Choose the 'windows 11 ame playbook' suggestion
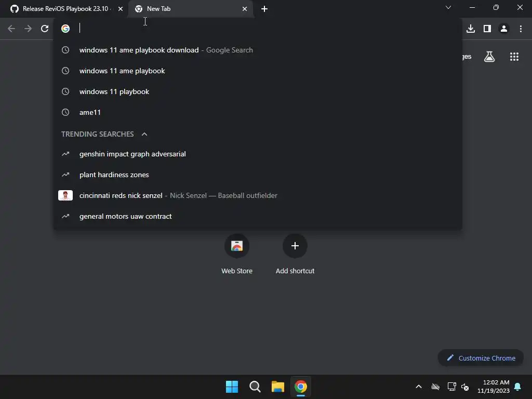The image size is (532, 399). tap(258, 71)
